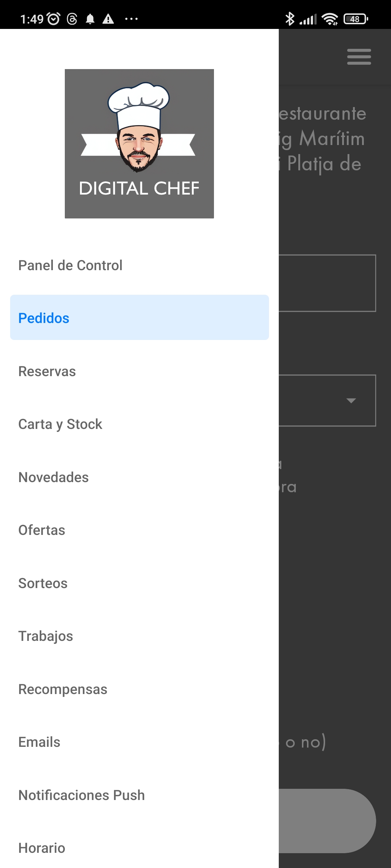The image size is (391, 868).
Task: Open Horario menu item
Action: click(42, 848)
